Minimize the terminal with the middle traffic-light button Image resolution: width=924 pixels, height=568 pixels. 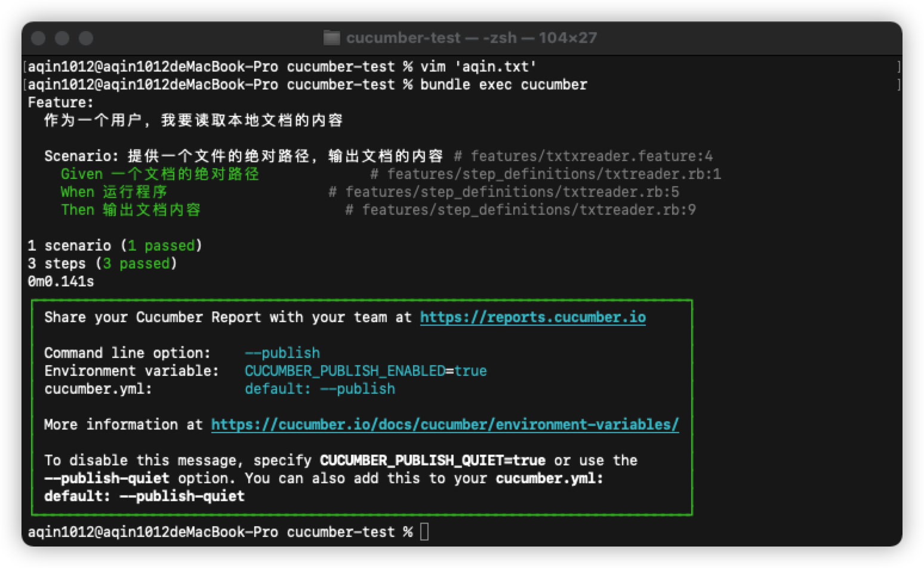pyautogui.click(x=62, y=38)
